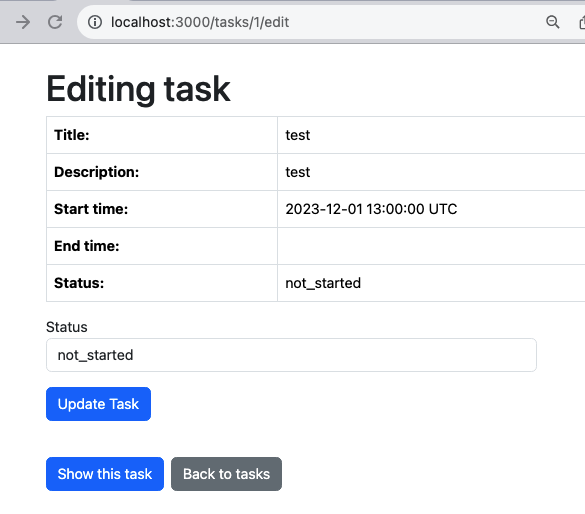Open the site information icon in the address bar

pos(95,22)
